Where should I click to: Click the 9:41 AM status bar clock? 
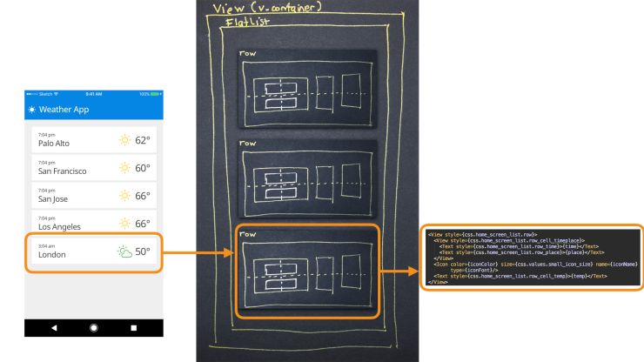click(94, 94)
